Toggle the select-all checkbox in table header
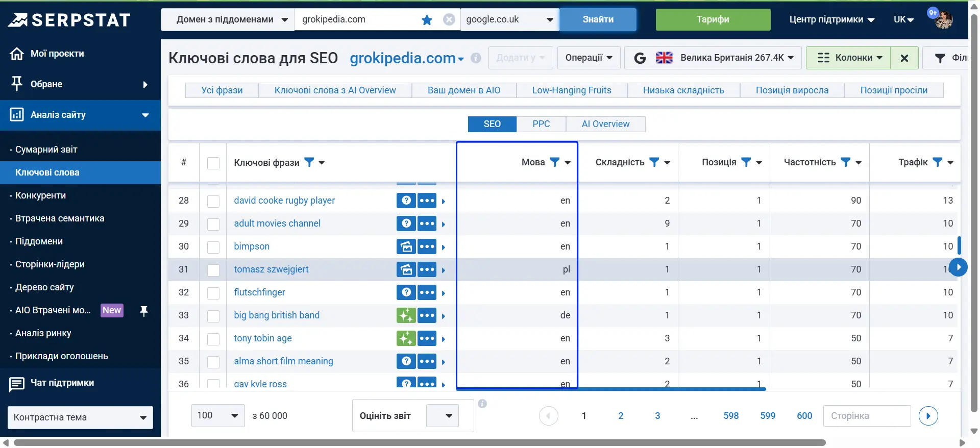Viewport: 980px width, 448px height. [213, 163]
